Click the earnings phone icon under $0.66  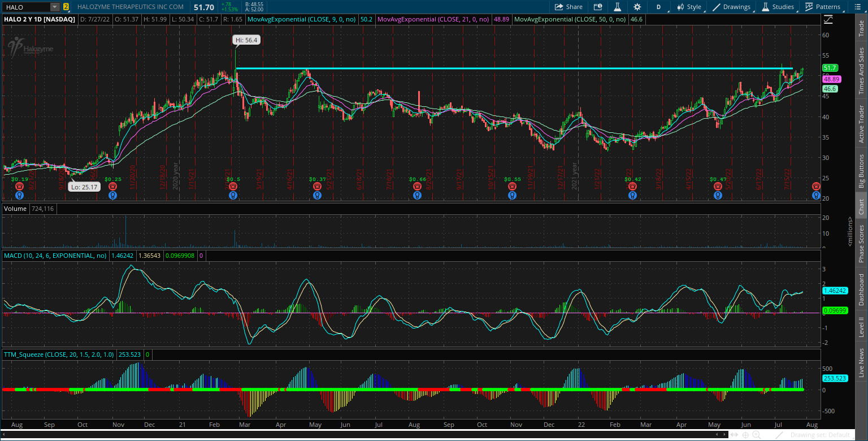[x=417, y=186]
